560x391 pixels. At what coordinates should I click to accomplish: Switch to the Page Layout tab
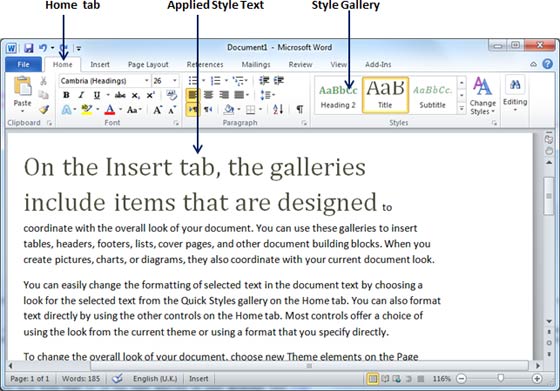pyautogui.click(x=148, y=65)
